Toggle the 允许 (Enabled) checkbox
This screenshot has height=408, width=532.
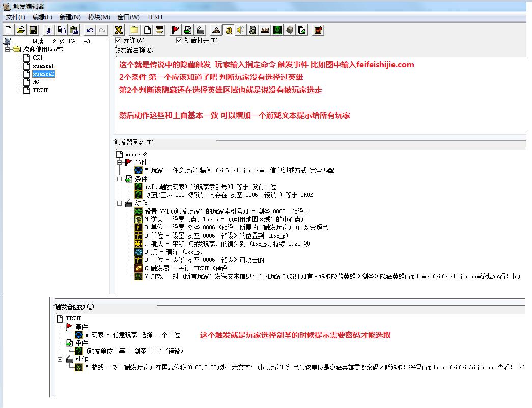[x=118, y=41]
